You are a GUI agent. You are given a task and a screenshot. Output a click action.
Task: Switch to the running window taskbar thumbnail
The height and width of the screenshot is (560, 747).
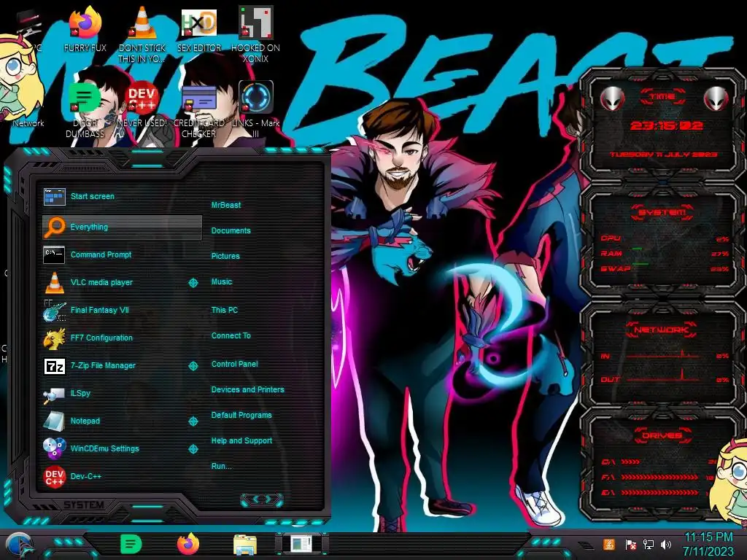(x=301, y=544)
